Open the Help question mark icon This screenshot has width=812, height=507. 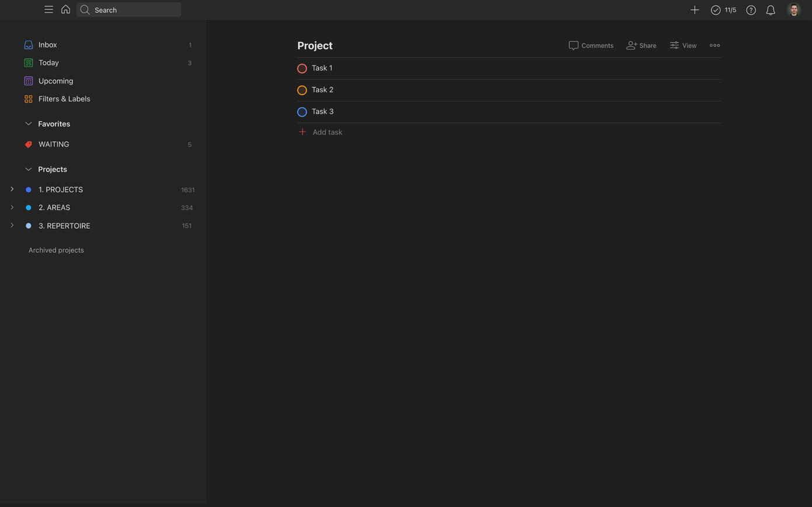[751, 10]
